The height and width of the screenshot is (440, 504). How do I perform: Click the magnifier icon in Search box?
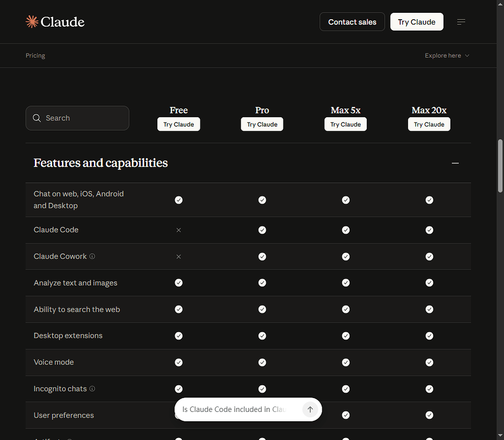(x=37, y=118)
